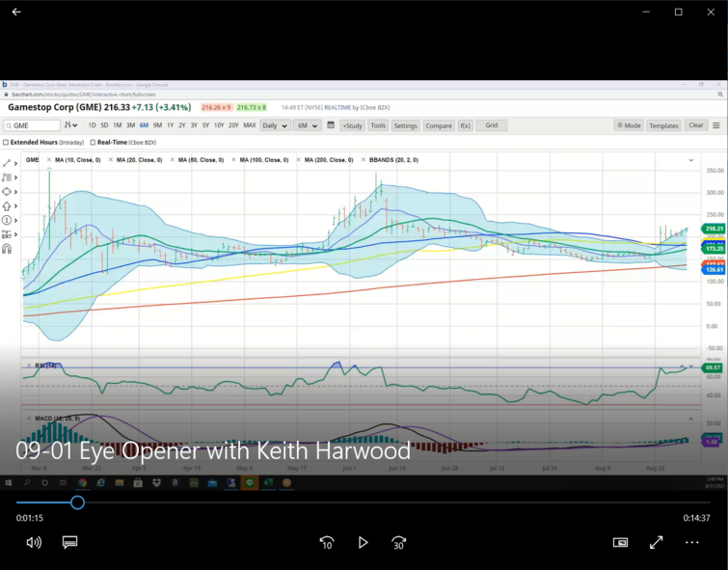Click the +Study button

click(x=352, y=125)
